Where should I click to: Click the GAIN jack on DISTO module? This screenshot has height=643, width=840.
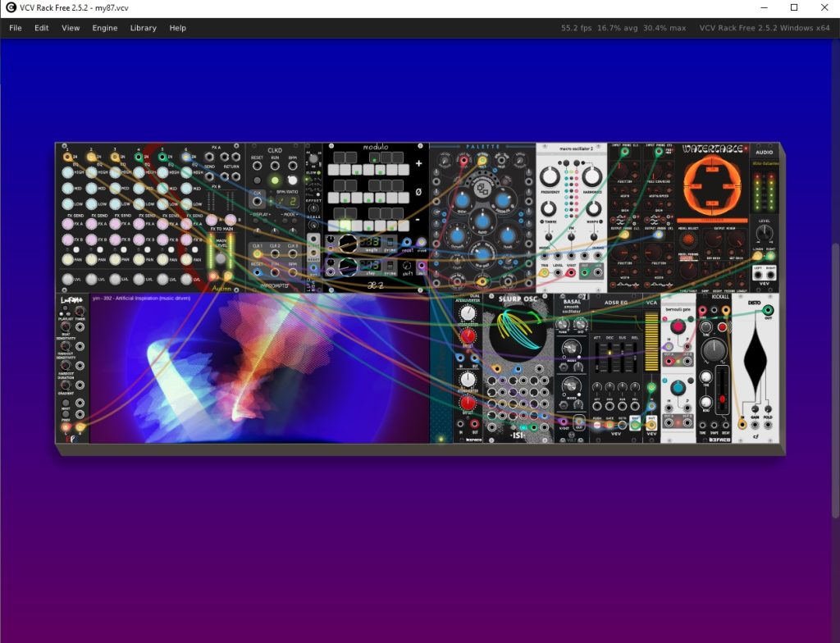(x=755, y=425)
